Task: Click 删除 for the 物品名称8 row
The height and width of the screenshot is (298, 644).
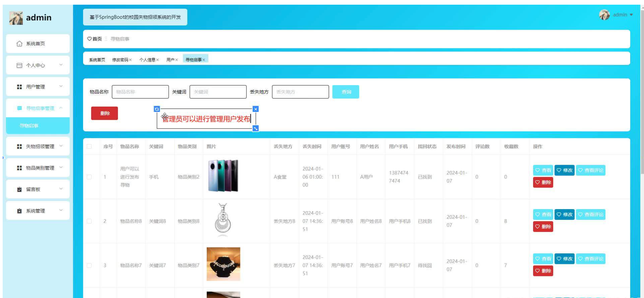Action: click(543, 227)
